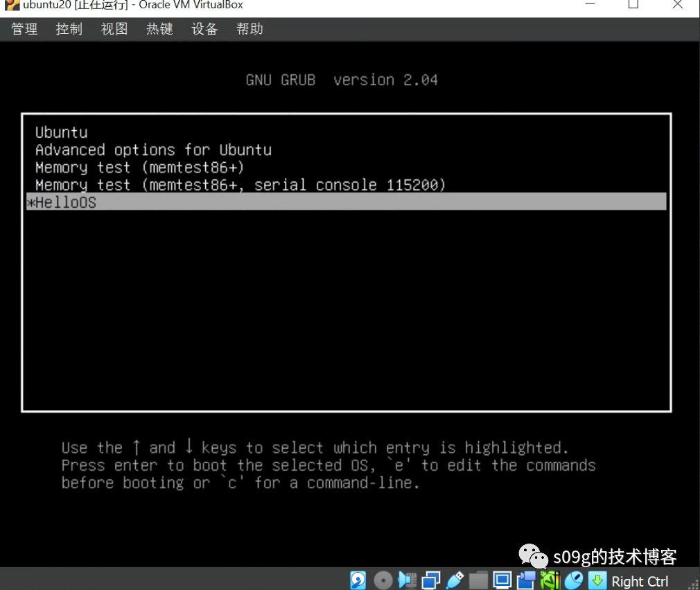700x590 pixels.
Task: Click the VirtualBox title bar app icon
Action: pos(12,5)
